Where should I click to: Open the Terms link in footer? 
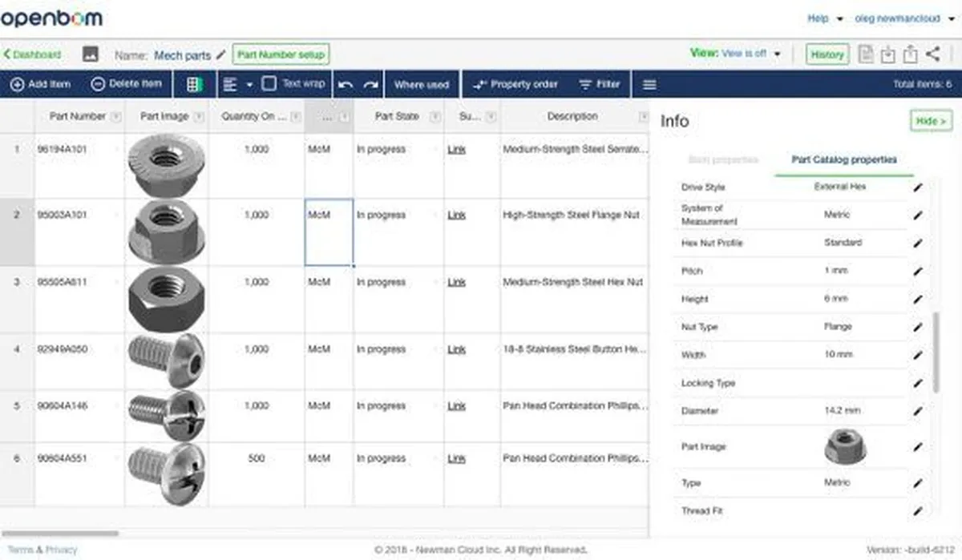[20, 550]
